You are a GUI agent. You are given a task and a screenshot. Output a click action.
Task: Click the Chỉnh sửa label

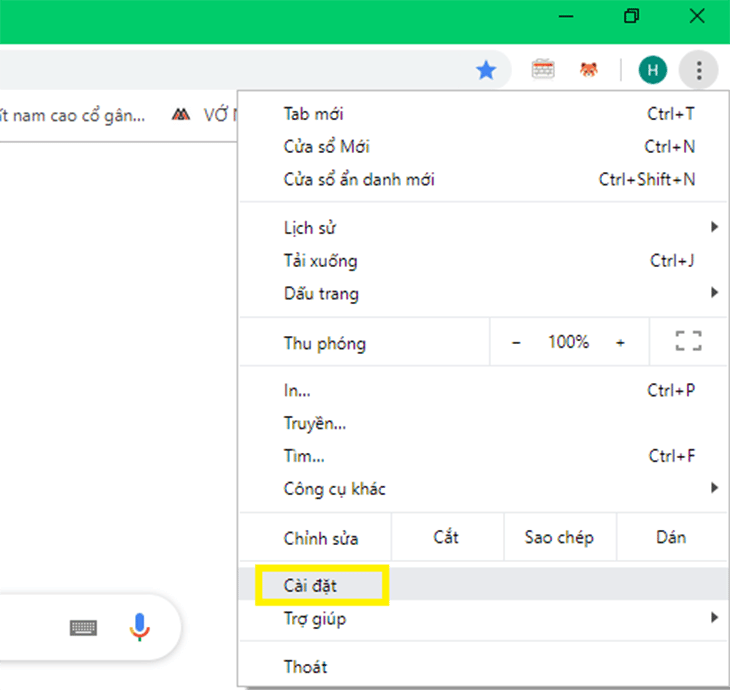pos(321,538)
